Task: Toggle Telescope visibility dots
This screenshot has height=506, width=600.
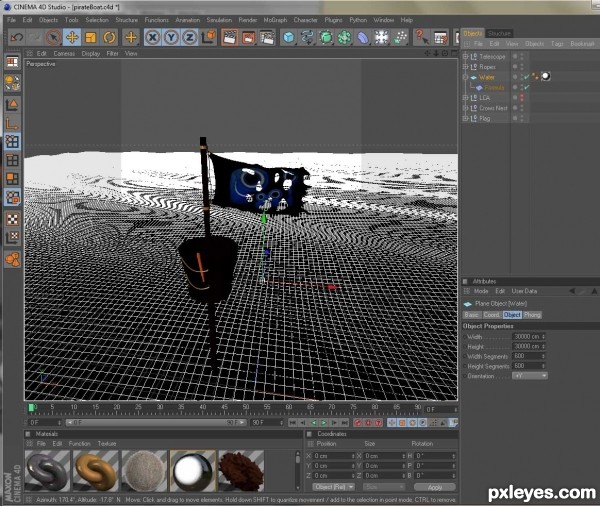Action: coord(522,57)
